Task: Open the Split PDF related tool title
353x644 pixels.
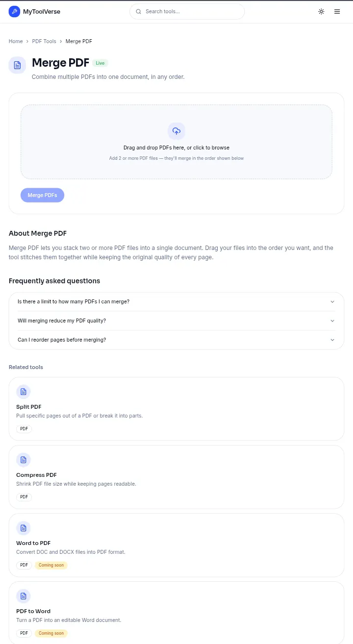Action: [29, 407]
